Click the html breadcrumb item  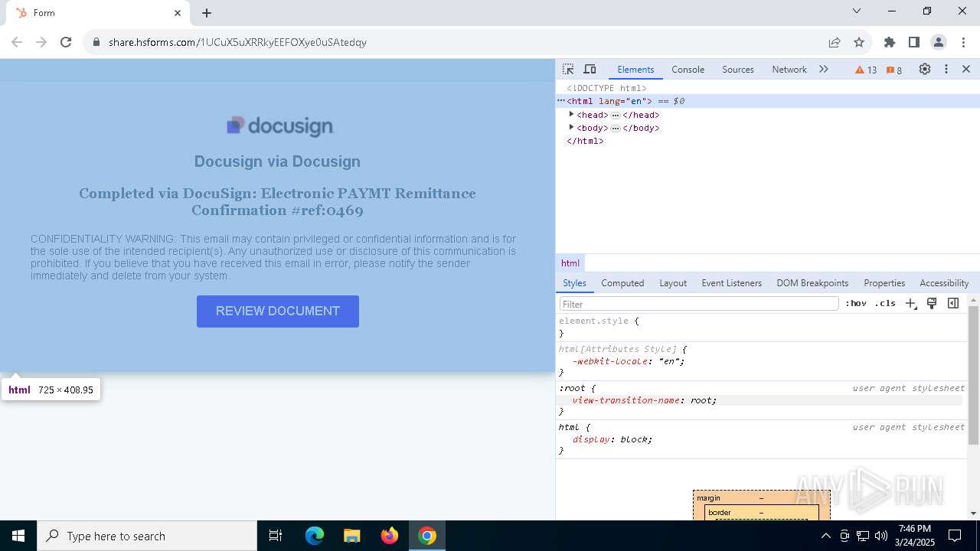[570, 263]
